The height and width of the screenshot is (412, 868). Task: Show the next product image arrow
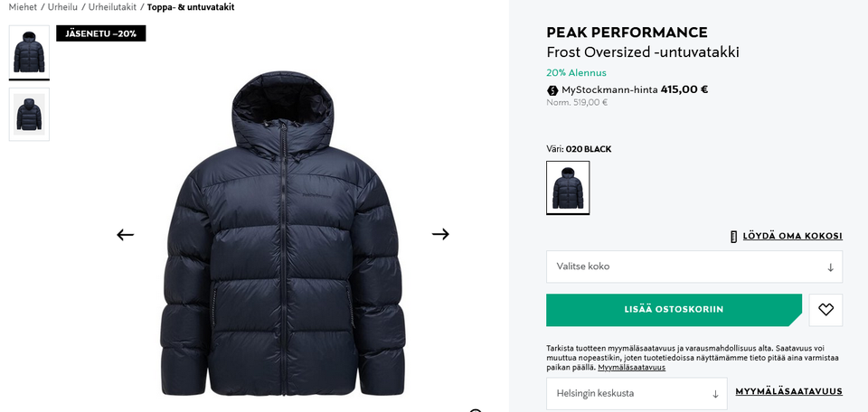440,234
